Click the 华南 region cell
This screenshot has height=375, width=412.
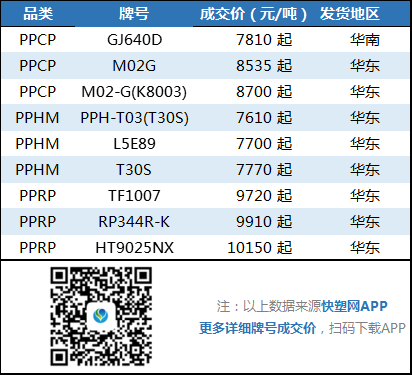(x=365, y=40)
